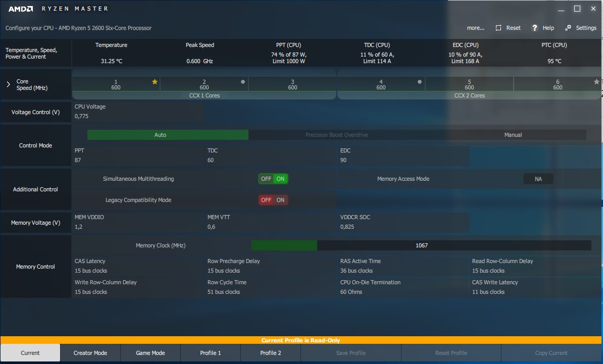Toggle Simultaneous Multithreading switch
Image resolution: width=603 pixels, height=364 pixels.
pos(273,179)
